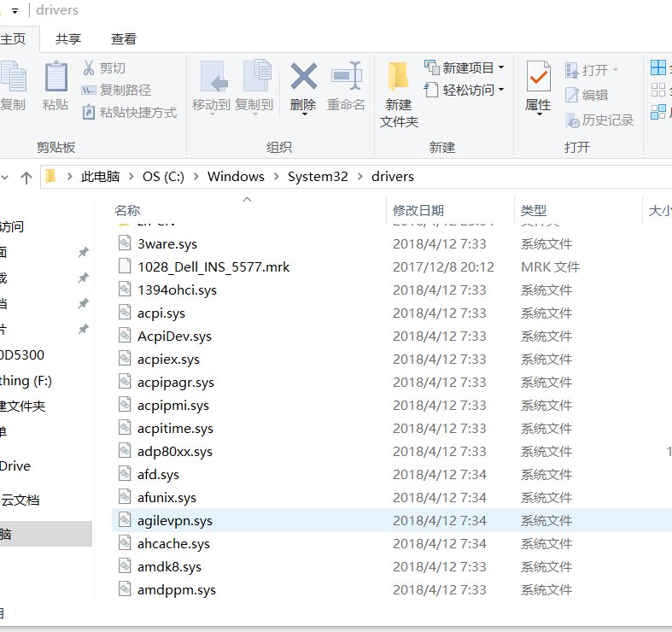Click Copy path (复制路径) icon
The width and height of the screenshot is (672, 632).
(88, 90)
